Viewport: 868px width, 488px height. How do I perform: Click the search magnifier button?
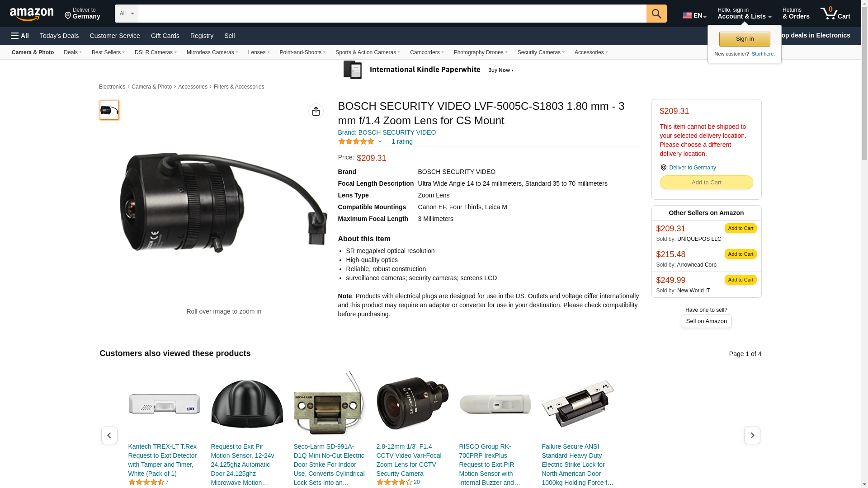(656, 14)
